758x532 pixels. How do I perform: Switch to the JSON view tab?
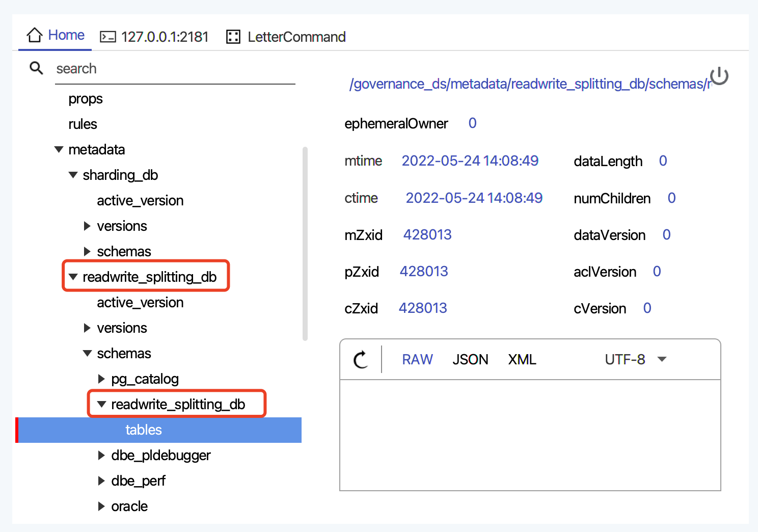point(470,359)
